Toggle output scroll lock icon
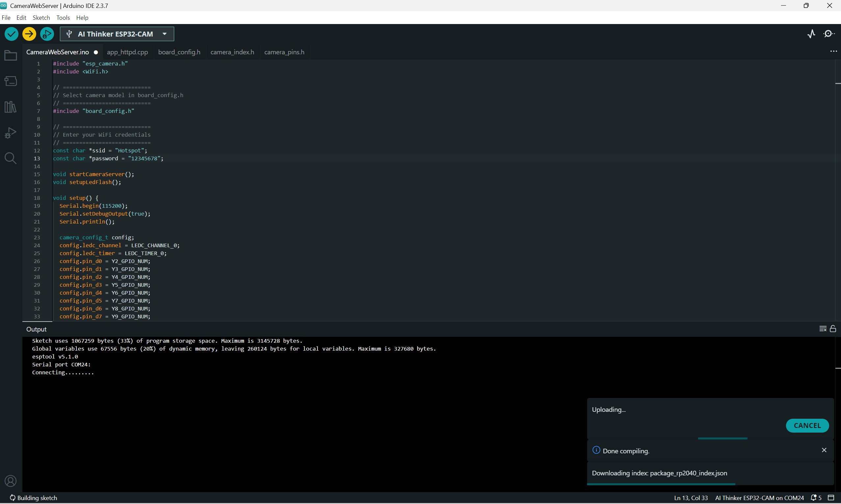The image size is (841, 504). tap(833, 329)
